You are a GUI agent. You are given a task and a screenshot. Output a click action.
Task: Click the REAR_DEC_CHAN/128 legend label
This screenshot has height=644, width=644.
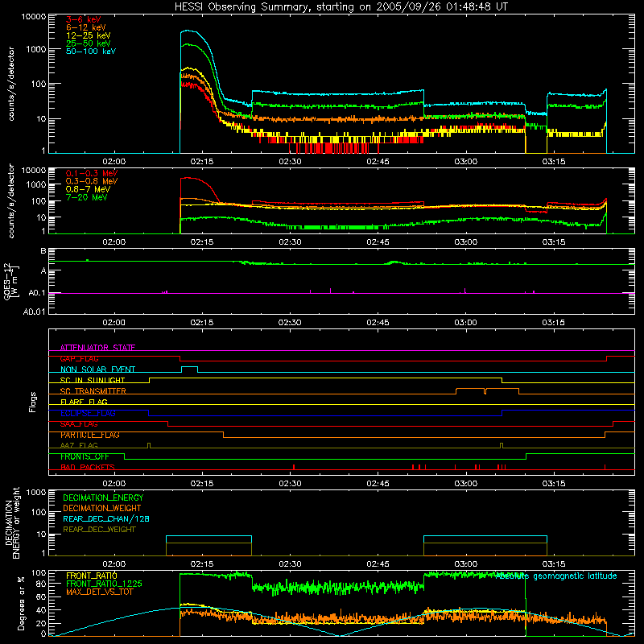106,518
